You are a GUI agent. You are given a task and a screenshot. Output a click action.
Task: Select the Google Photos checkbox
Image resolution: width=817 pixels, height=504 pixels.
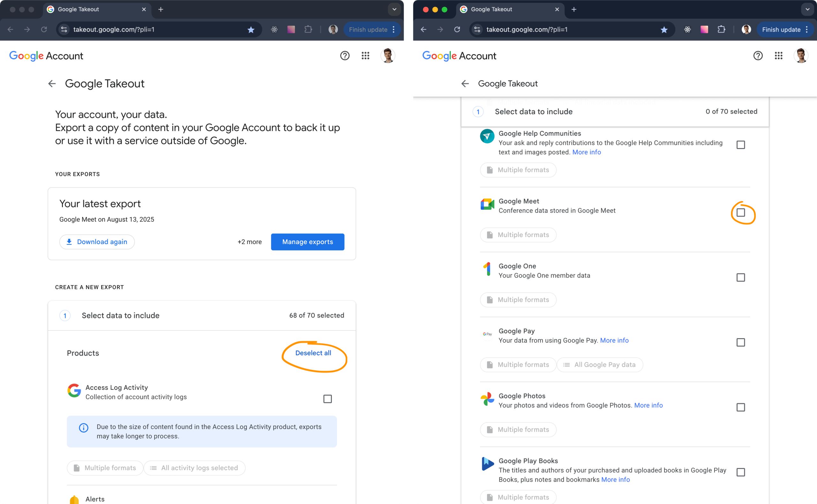click(740, 407)
